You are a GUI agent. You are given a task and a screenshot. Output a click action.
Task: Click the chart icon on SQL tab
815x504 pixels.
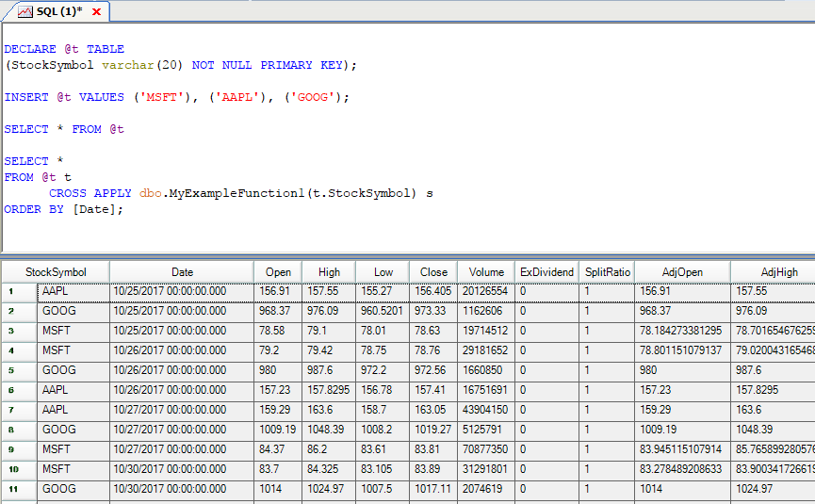click(x=24, y=12)
